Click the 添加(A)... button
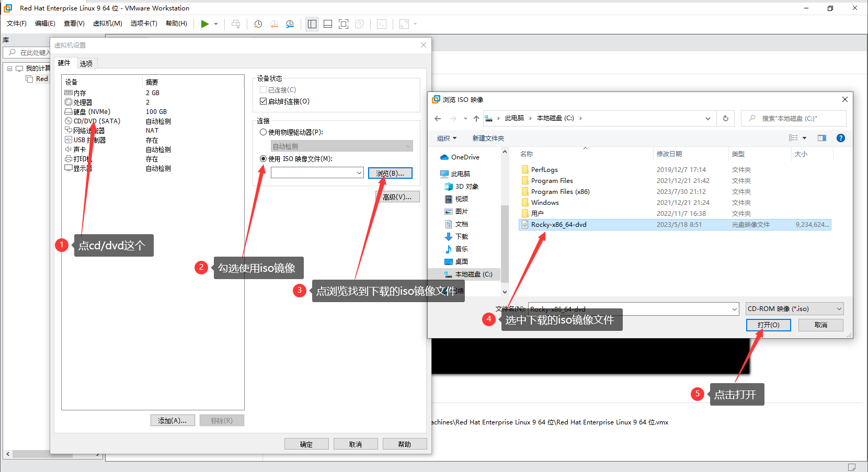Viewport: 868px width, 472px height. click(x=173, y=421)
